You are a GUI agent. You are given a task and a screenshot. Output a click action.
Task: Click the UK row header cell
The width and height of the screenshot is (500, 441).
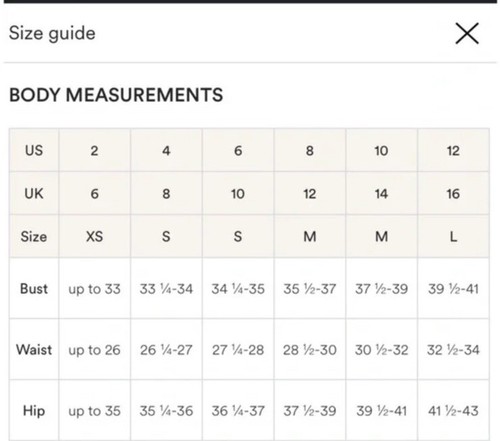tap(34, 193)
